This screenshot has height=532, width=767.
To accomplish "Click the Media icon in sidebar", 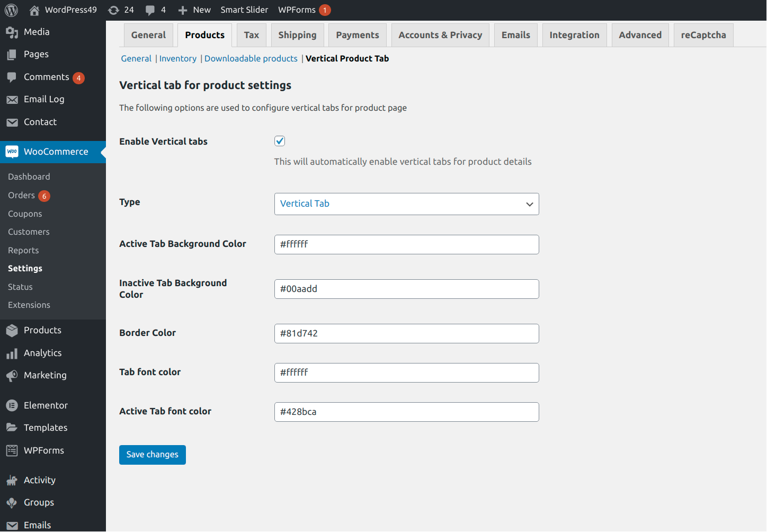I will tap(12, 32).
